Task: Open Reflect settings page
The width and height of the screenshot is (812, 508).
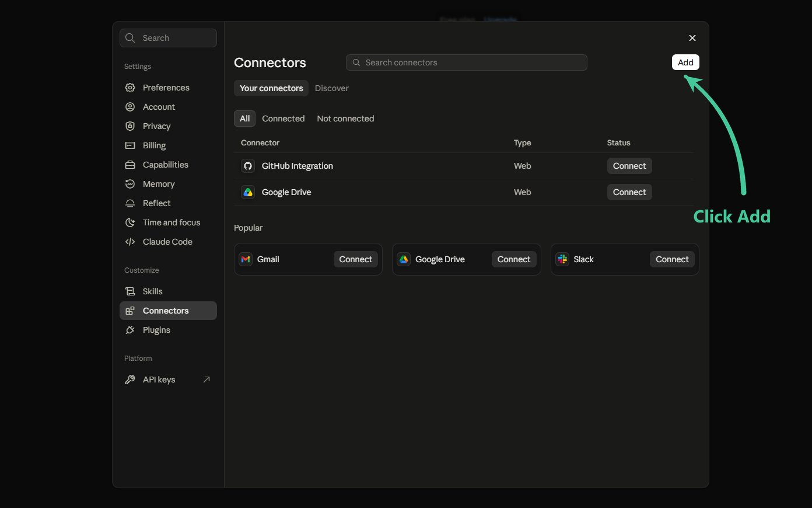Action: pyautogui.click(x=168, y=203)
